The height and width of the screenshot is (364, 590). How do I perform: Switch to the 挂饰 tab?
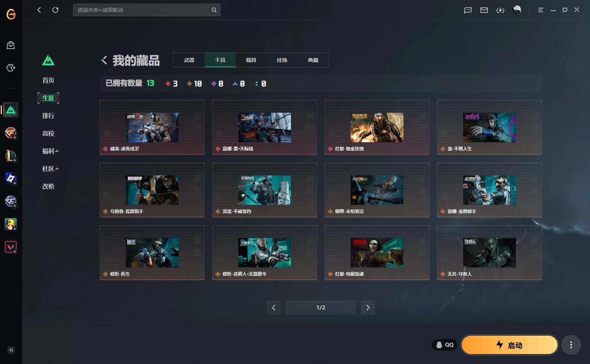tap(282, 60)
